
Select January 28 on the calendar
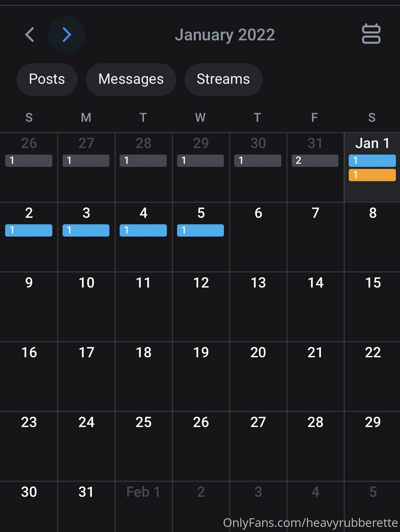point(315,446)
